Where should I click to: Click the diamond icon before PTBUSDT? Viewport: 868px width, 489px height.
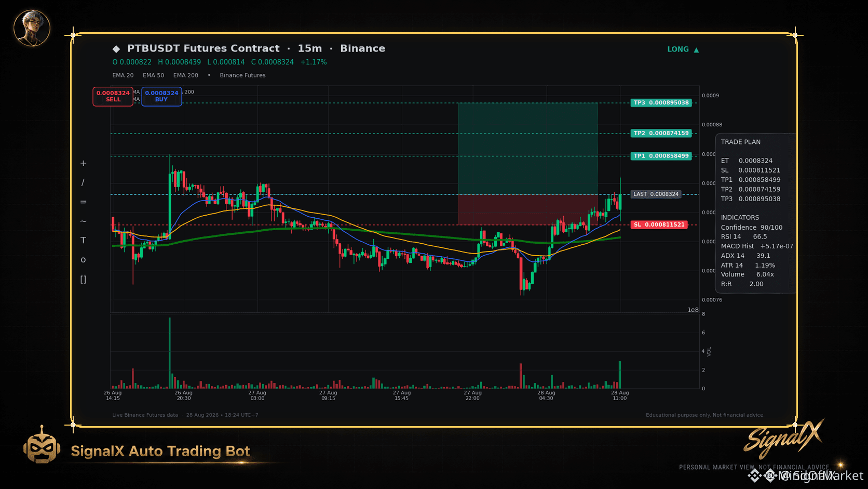tap(116, 49)
